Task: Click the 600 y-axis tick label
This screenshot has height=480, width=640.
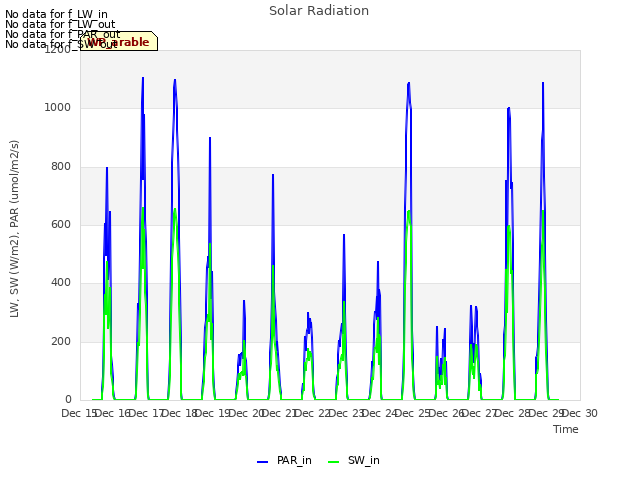Action: tap(61, 225)
